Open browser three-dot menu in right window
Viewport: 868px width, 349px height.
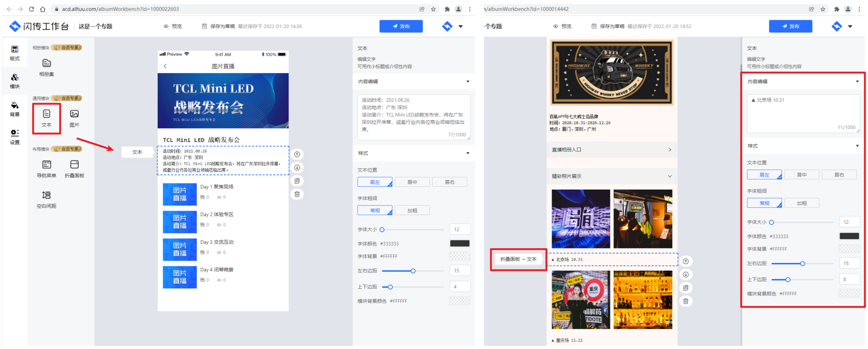(x=859, y=9)
